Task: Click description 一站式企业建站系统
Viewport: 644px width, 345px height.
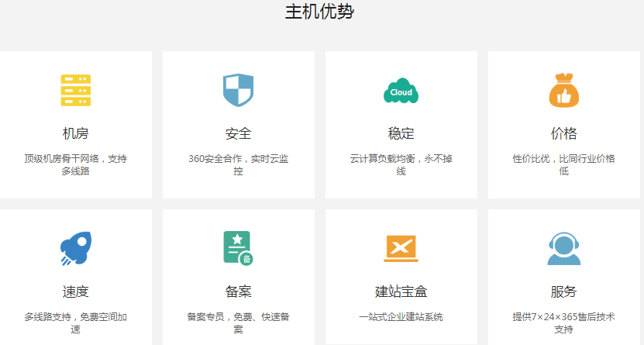Action: 401,317
